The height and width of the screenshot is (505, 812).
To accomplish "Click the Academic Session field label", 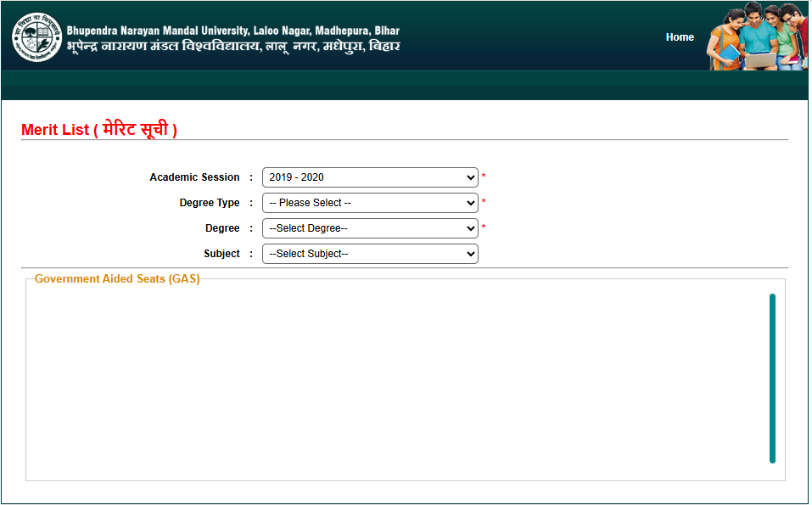I will point(194,177).
